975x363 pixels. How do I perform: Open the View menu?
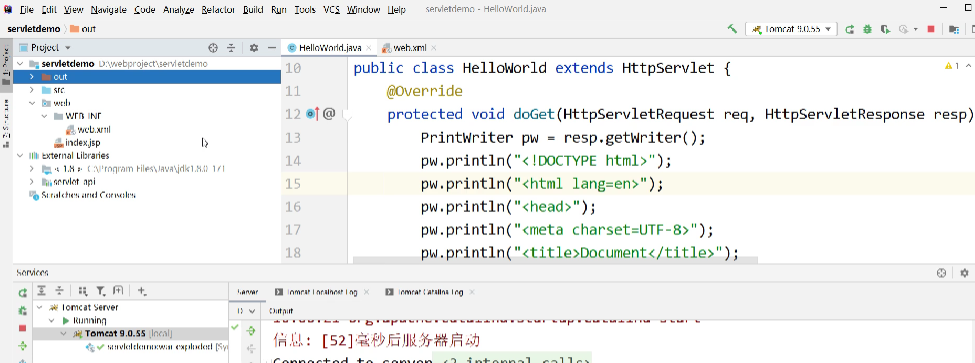click(73, 9)
